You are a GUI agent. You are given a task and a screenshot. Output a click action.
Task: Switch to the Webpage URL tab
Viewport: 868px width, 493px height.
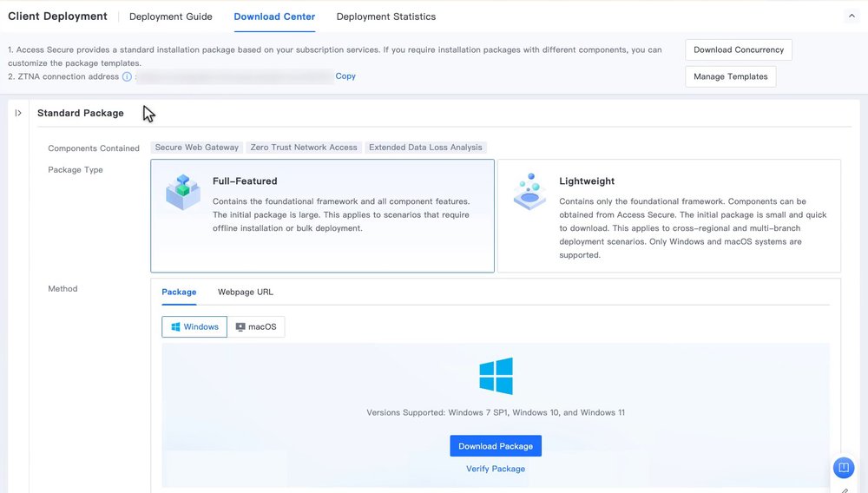(x=246, y=292)
